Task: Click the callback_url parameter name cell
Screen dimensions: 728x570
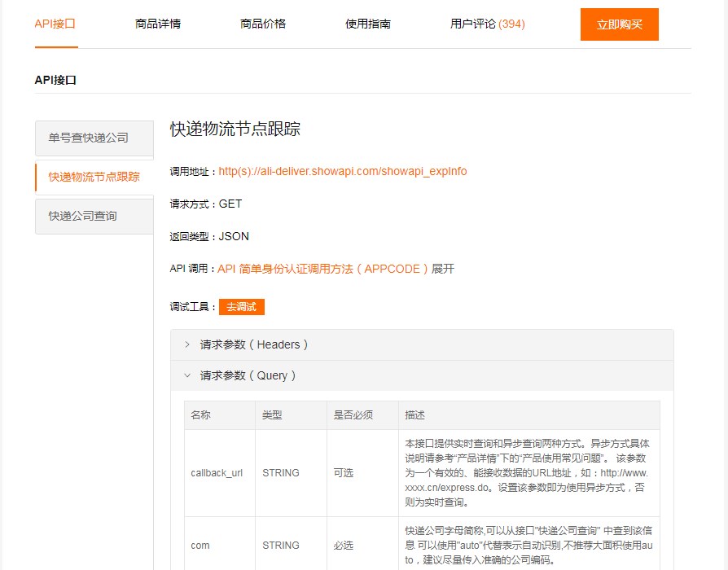Action: (217, 472)
